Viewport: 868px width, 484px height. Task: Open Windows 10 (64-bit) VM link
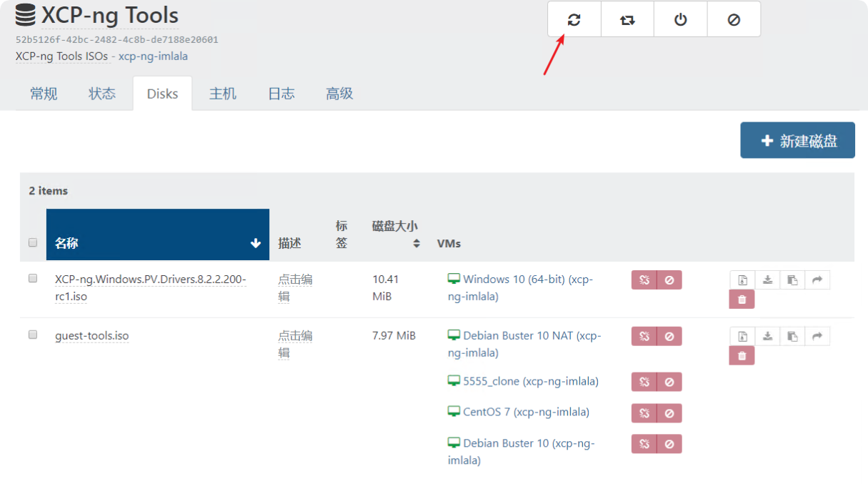520,287
